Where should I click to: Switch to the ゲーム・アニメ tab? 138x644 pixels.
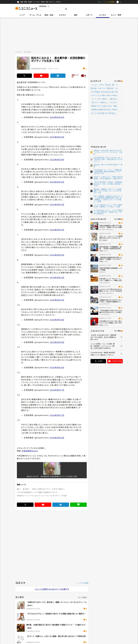click(x=36, y=15)
